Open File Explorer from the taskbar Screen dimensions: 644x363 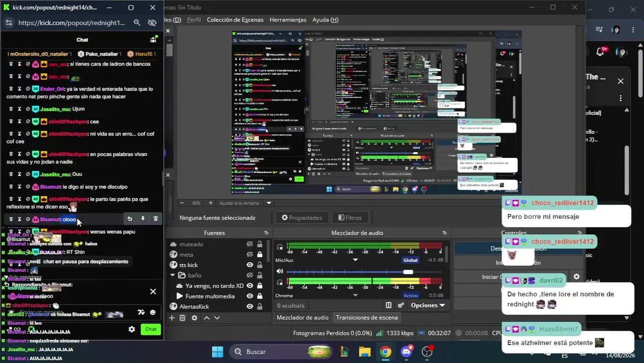364,351
